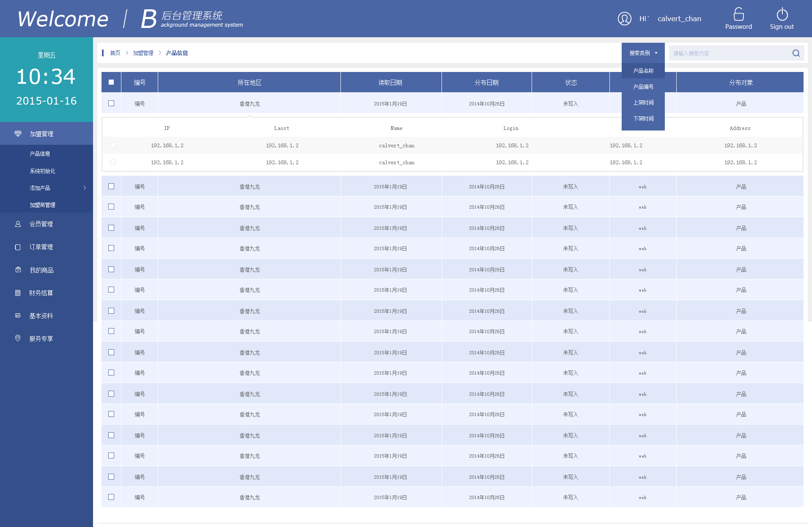Expand the 添加产品 menu item with arrow

(x=47, y=188)
